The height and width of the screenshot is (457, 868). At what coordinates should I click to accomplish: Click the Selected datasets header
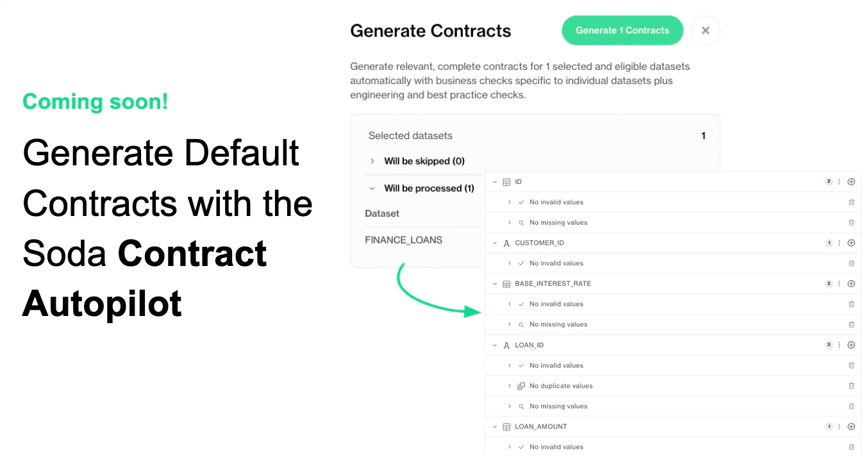(x=410, y=135)
